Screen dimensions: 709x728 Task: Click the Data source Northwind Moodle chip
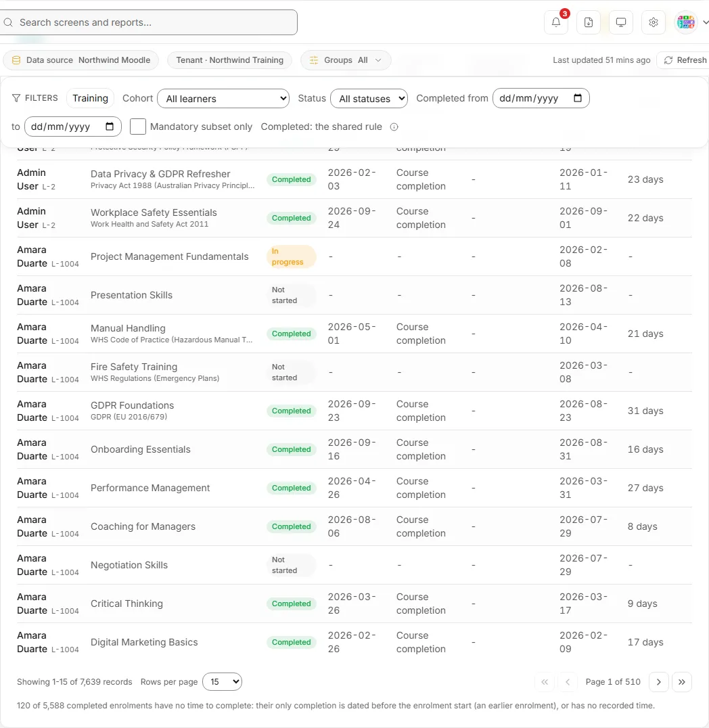[x=81, y=60]
